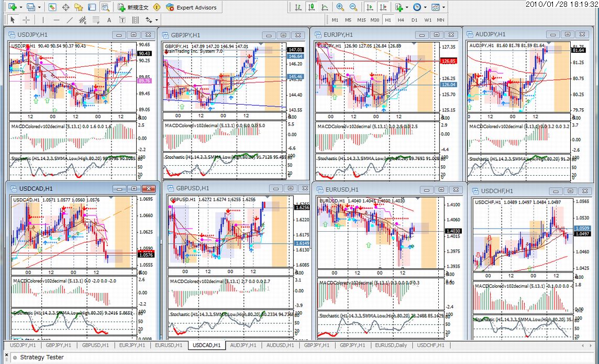
Task: Open the periods clock icon
Action: [x=417, y=7]
